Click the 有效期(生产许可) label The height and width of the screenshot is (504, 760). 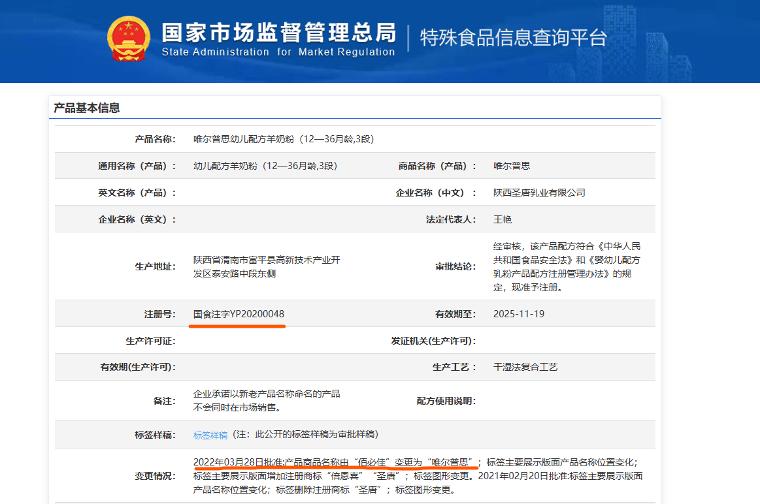click(138, 367)
